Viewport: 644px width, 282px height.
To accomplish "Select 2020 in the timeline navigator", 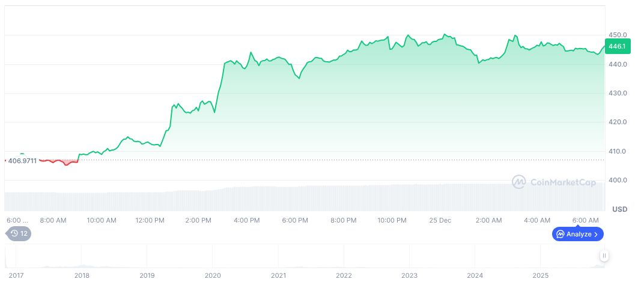I will pos(213,275).
